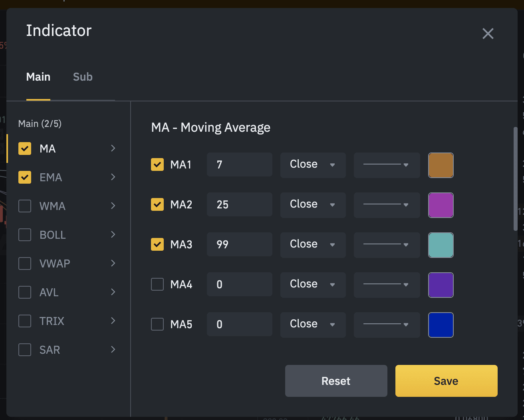Uncheck the MA1 checkbox
This screenshot has width=524, height=420.
(157, 164)
